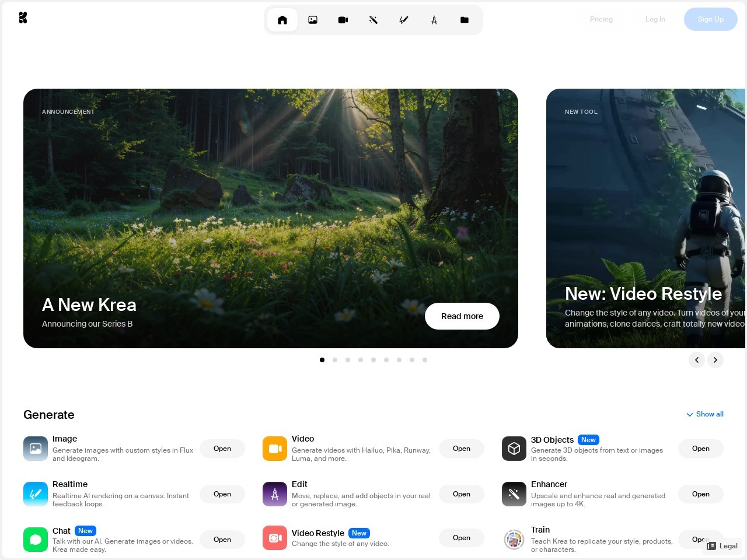Click the astronaut Video Restyle banner image
The width and height of the screenshot is (747, 560).
point(646,218)
